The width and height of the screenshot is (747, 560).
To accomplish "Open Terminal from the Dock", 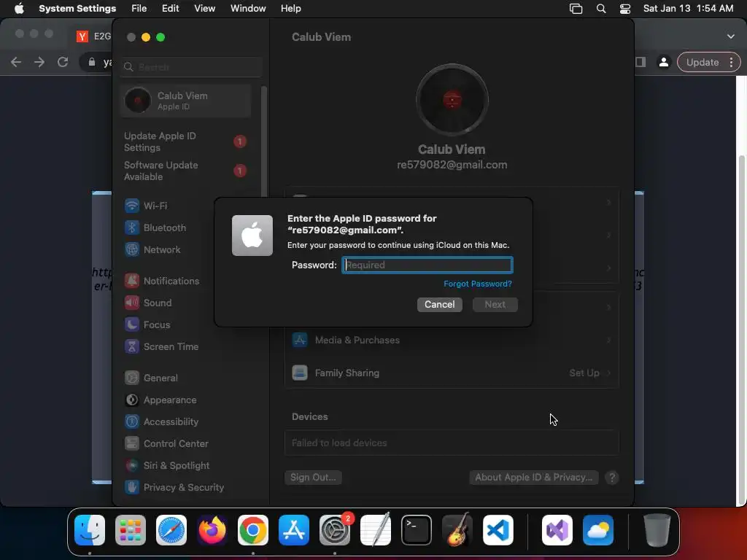I will 417,530.
